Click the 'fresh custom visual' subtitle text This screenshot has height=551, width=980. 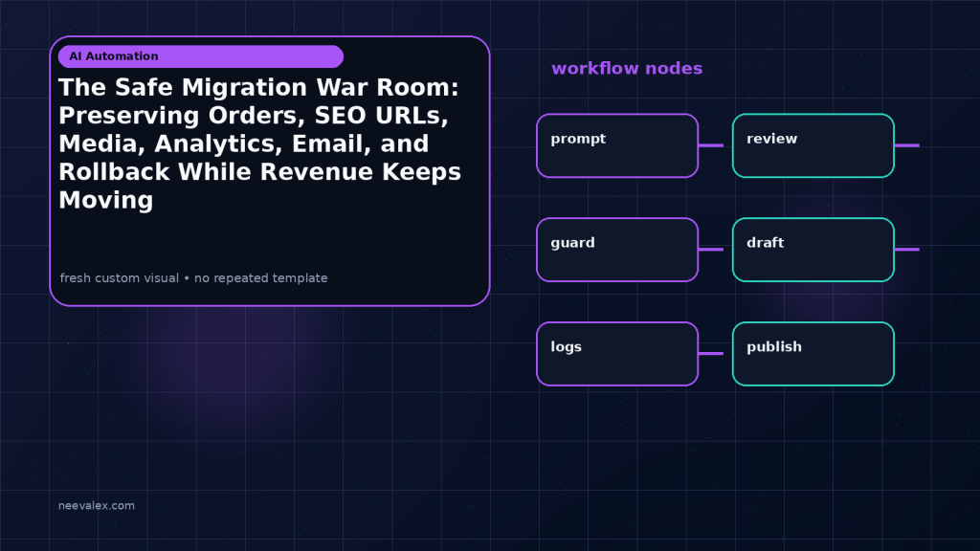pos(193,278)
